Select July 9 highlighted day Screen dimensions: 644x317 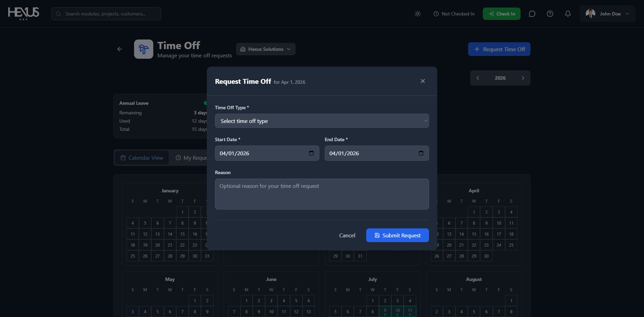pos(385,312)
